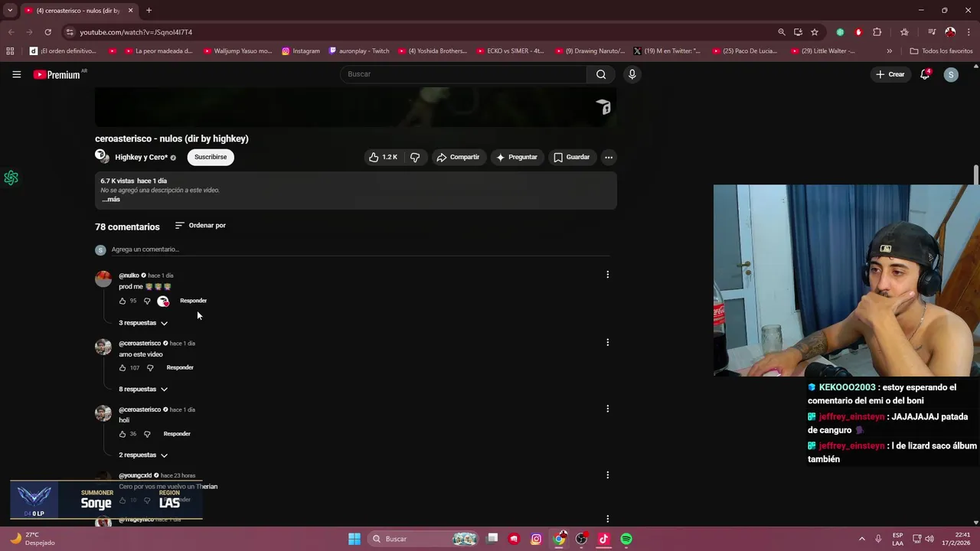Open Todos los favoritos bookmarks folder
This screenshot has height=551, width=980.
941,51
